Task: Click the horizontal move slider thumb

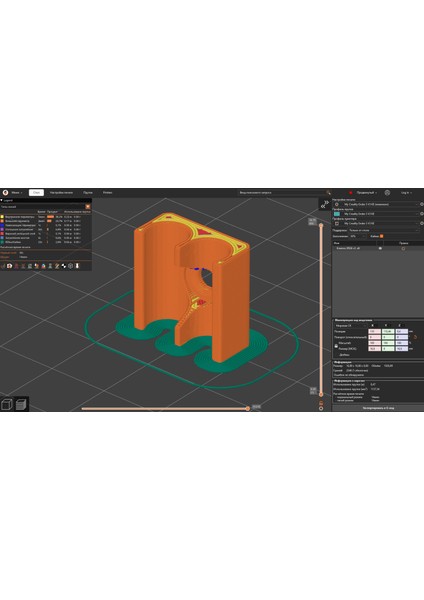Action: point(248,408)
